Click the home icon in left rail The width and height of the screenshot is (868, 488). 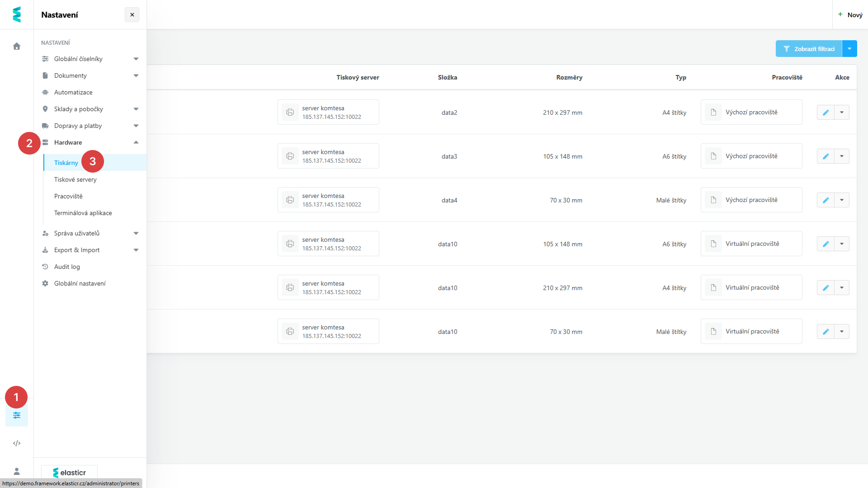coord(17,46)
